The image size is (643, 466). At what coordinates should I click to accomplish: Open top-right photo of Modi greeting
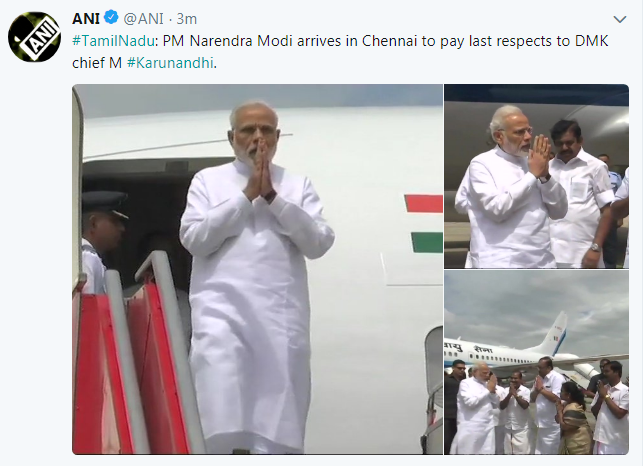(x=536, y=176)
